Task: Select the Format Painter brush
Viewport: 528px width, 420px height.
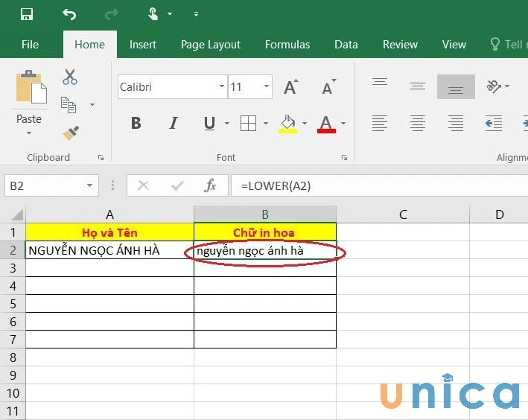Action: click(71, 133)
